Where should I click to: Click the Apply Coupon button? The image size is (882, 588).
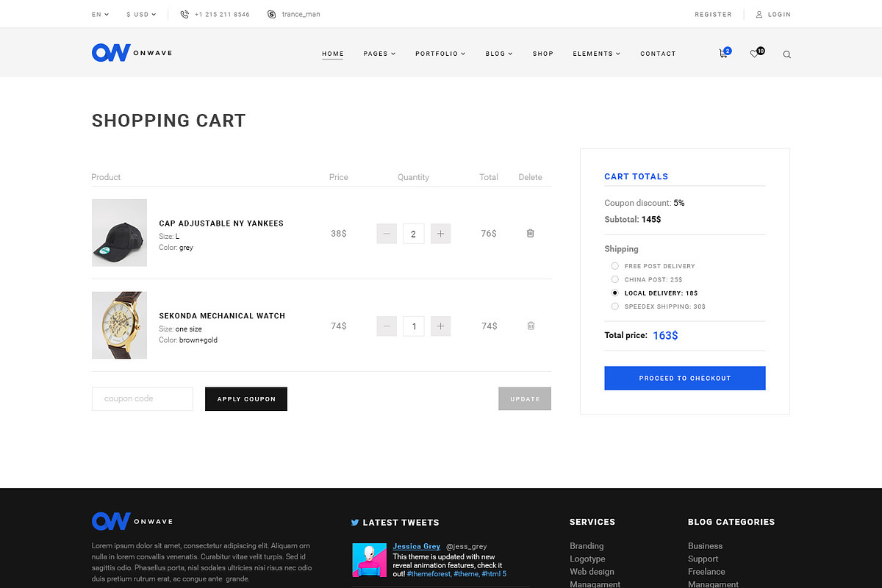[x=246, y=399]
